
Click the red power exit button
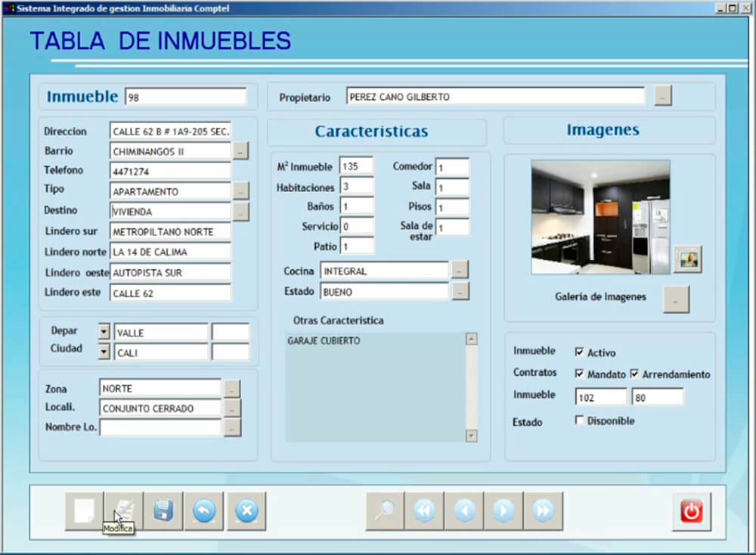pos(691,511)
